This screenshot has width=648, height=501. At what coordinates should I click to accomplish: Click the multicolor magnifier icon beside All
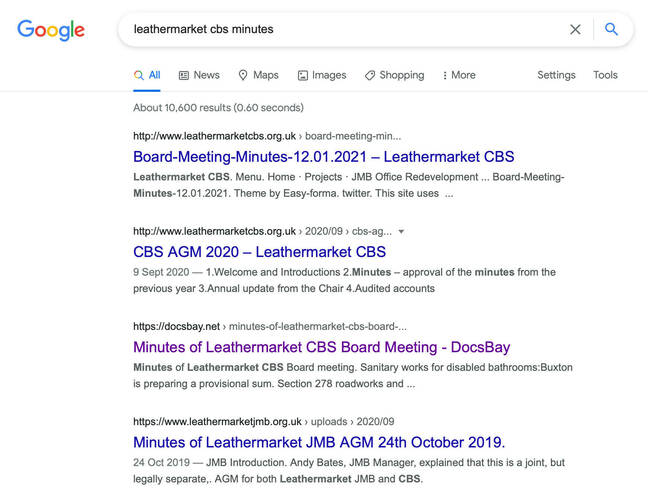[139, 75]
